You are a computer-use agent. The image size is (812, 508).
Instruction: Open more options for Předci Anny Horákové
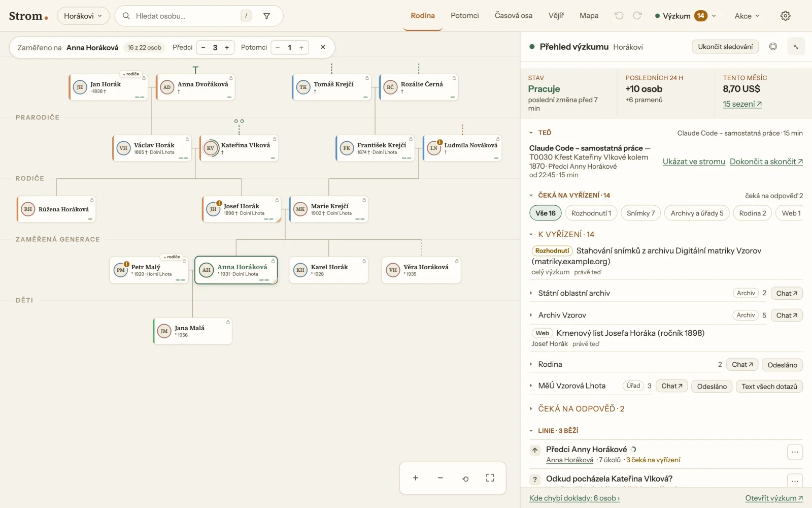click(795, 452)
